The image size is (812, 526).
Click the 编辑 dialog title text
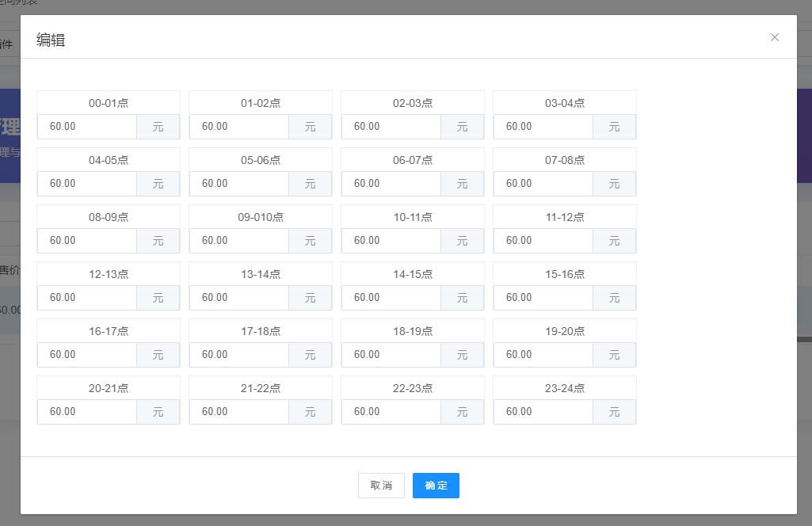click(x=51, y=40)
